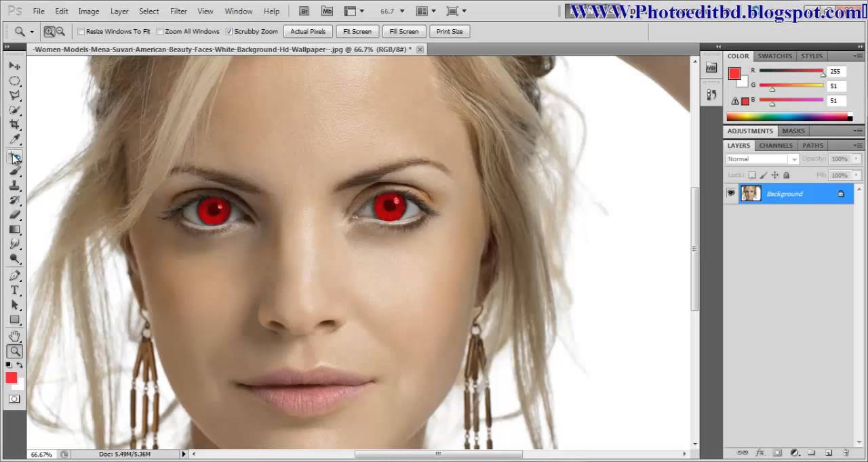Choose Zoom In mode in options bar

(50, 32)
